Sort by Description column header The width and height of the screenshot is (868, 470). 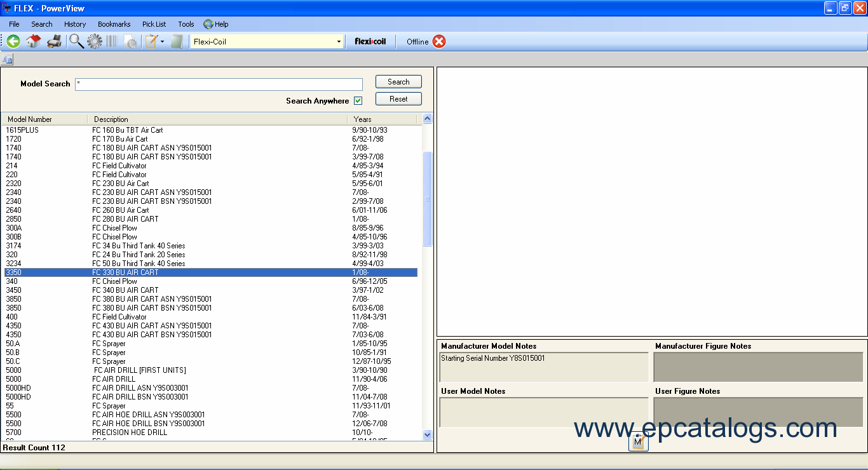tap(217, 119)
